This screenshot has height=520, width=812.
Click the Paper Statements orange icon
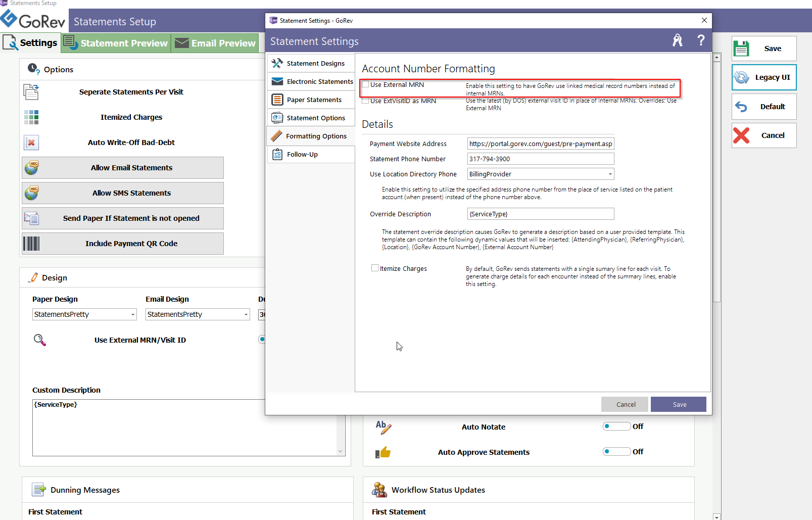277,100
